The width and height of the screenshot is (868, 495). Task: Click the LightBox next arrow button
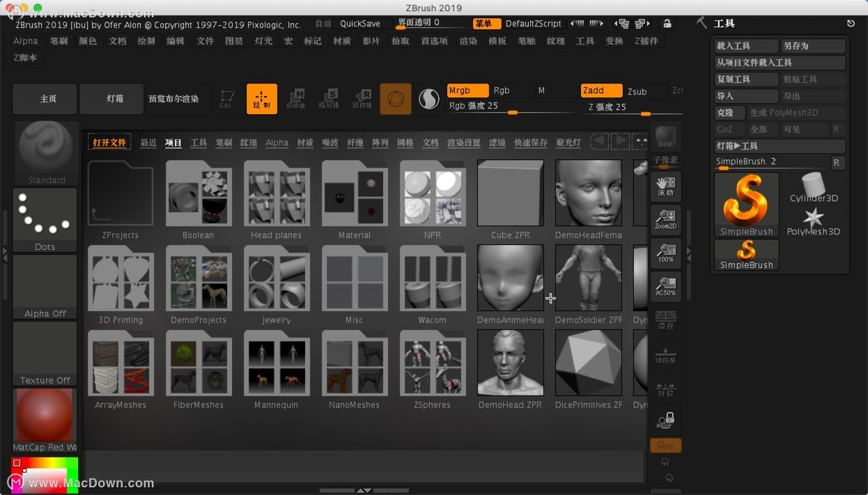(x=619, y=142)
